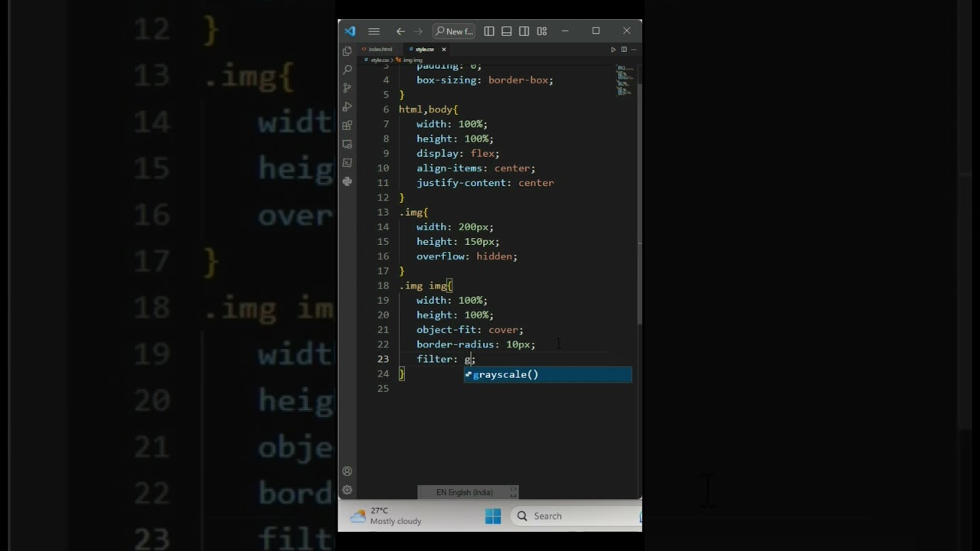This screenshot has width=980, height=551.
Task: Go forward with the right arrow
Action: 418,31
